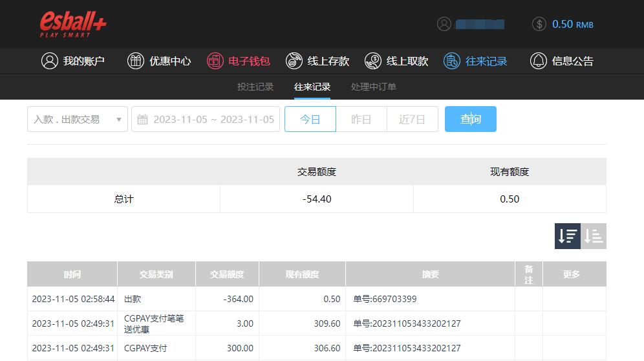Select the ascending sort icon
Viewport: 644px width, 361px height.
click(594, 236)
